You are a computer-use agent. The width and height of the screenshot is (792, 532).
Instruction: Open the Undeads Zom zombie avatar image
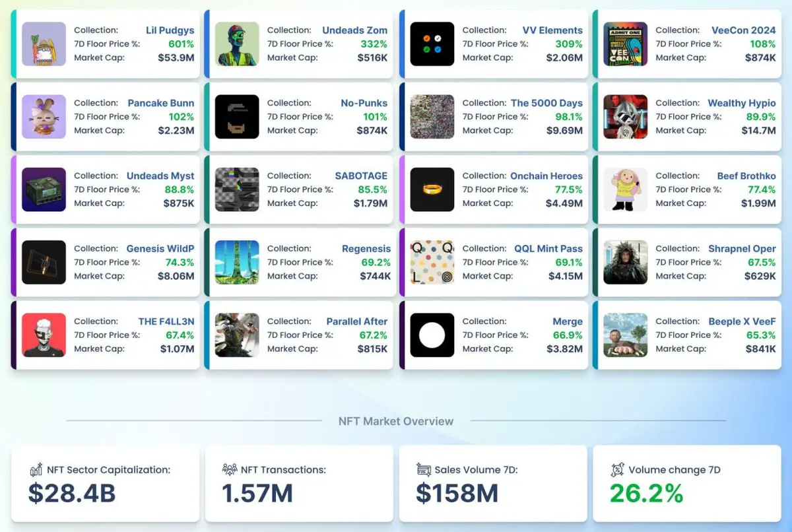click(x=237, y=44)
